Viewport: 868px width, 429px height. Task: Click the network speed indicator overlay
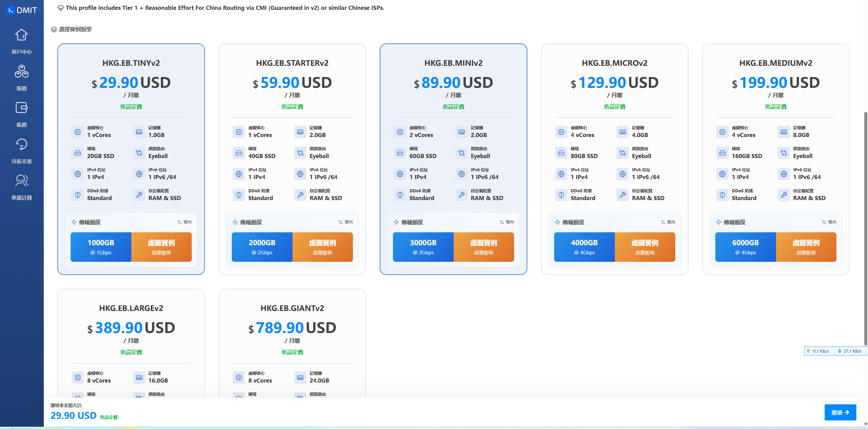point(835,351)
